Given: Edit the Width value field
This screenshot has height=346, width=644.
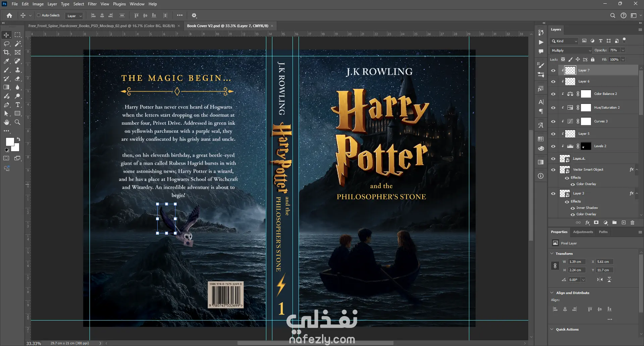Looking at the screenshot, I should click(x=577, y=262).
